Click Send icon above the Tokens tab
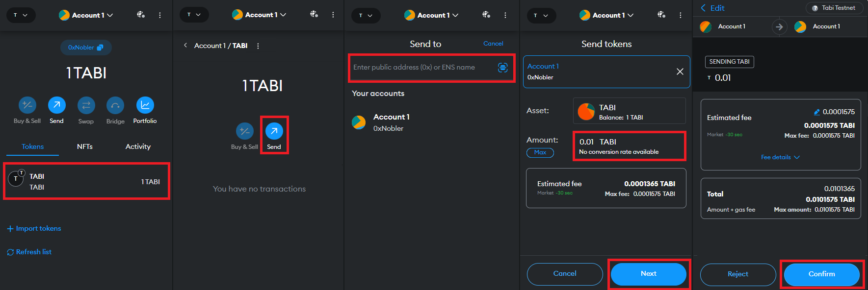Viewport: 868px width, 290px height. (57, 105)
